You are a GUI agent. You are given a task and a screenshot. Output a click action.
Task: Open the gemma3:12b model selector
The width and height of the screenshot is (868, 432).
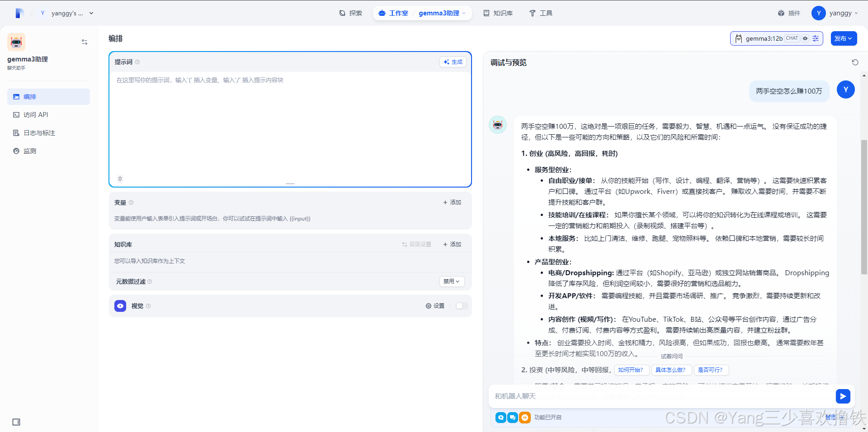(777, 38)
